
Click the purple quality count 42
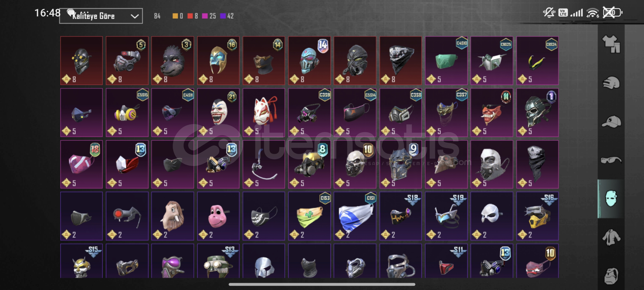(227, 16)
